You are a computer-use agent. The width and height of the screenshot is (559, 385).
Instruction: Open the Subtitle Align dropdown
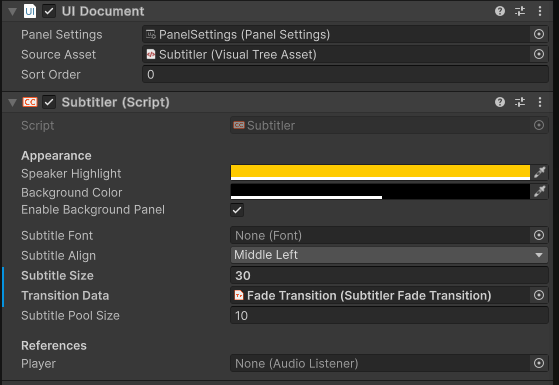[x=389, y=255]
